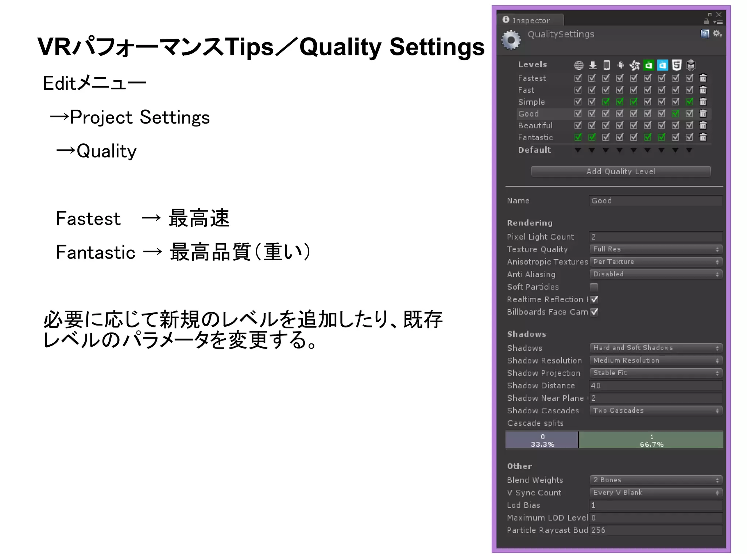Screen dimensions: 747x560
Task: Click the cube platform icon after HTML5
Action: [x=690, y=65]
